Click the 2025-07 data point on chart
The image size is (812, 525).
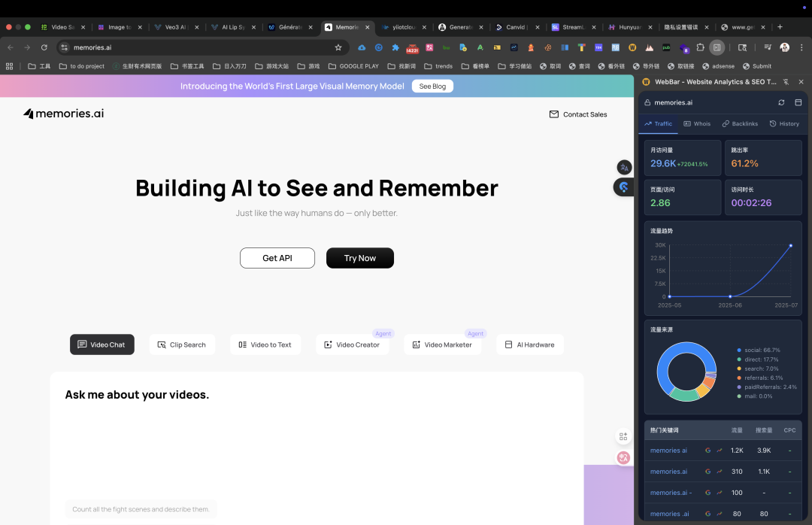tap(791, 246)
